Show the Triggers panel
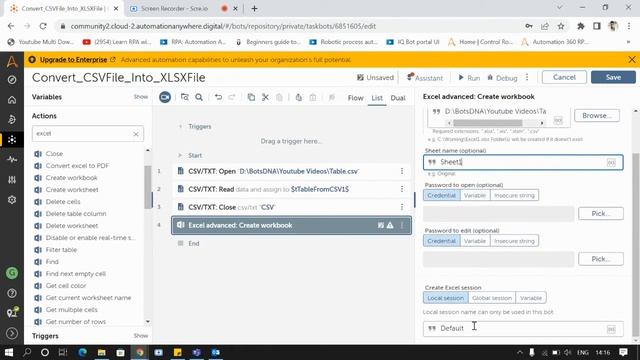The width and height of the screenshot is (640, 360). pos(140,336)
